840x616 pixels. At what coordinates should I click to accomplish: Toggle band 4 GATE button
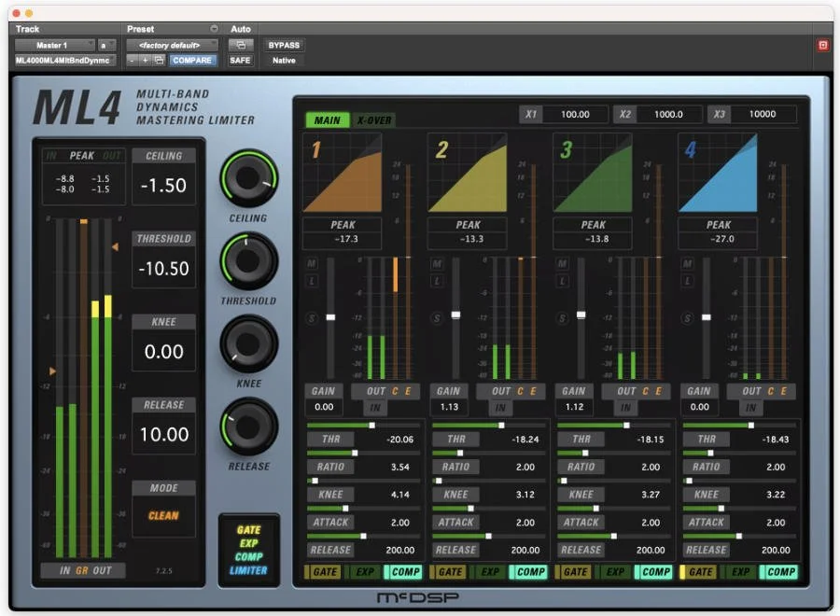tap(698, 572)
